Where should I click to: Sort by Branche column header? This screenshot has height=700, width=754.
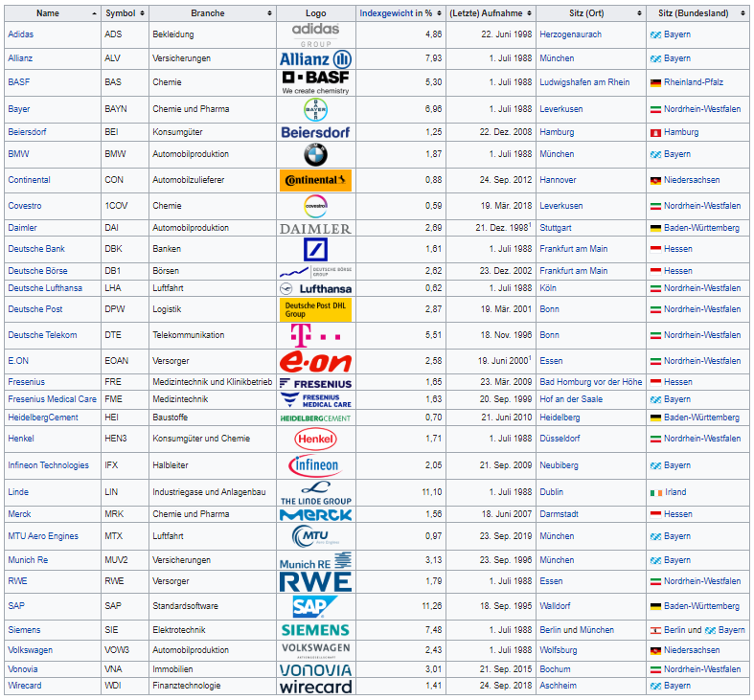pyautogui.click(x=213, y=13)
